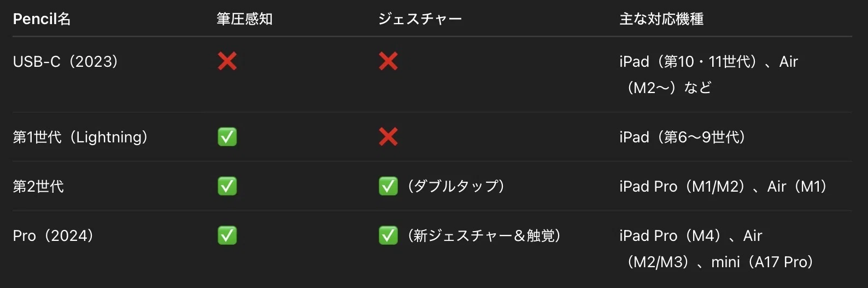Viewport: 868px width, 288px height.
Task: Click the red cross for USB-C 筆圧感知
Action: (x=227, y=61)
